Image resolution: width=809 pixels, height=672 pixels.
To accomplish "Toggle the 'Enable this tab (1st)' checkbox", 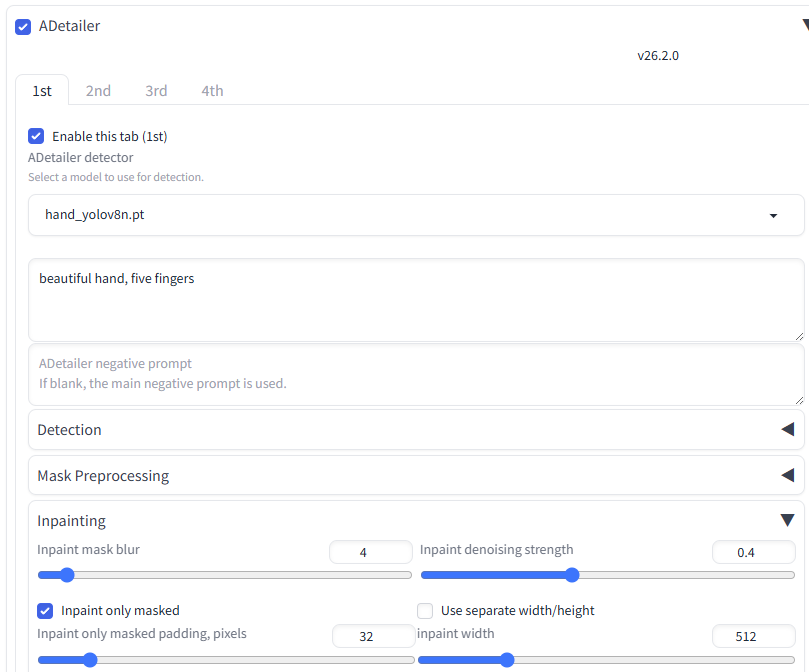I will (36, 136).
